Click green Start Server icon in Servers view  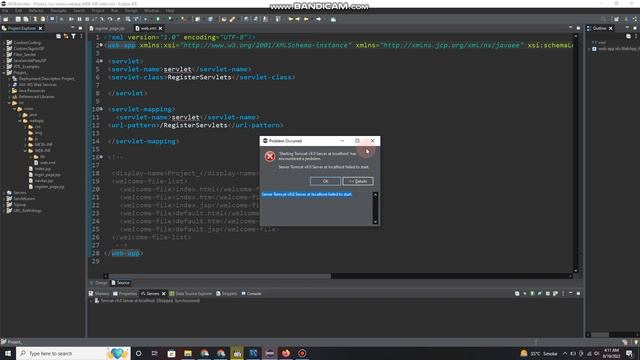[x=532, y=293]
